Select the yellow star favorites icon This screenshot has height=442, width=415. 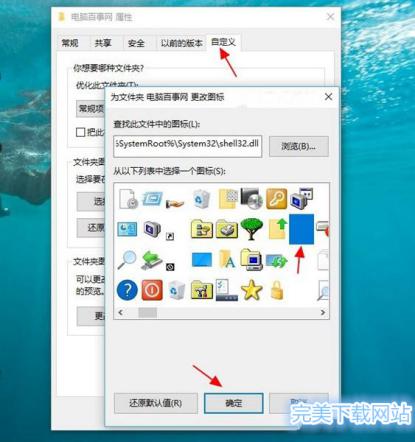252,290
